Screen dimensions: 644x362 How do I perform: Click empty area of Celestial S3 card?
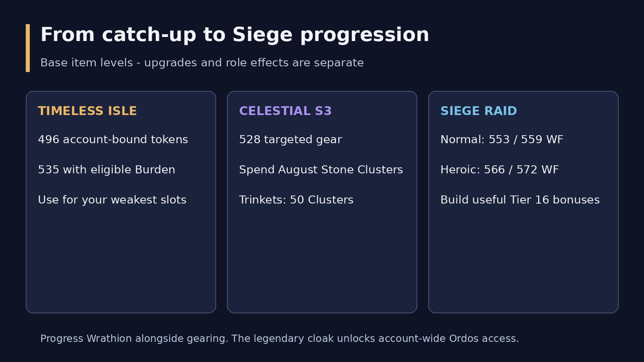point(322,260)
